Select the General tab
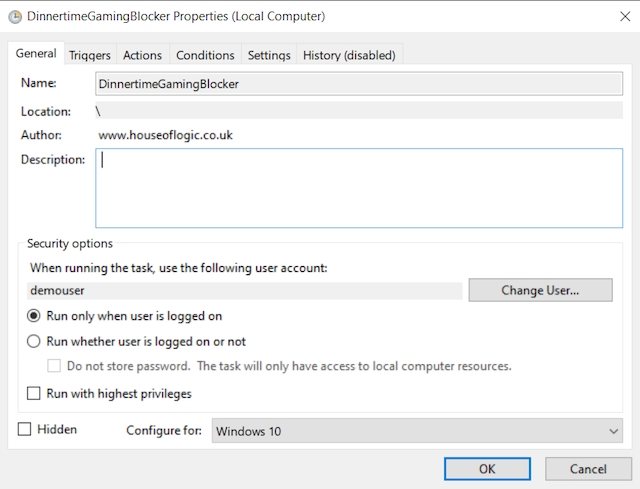640x489 pixels. 36,53
